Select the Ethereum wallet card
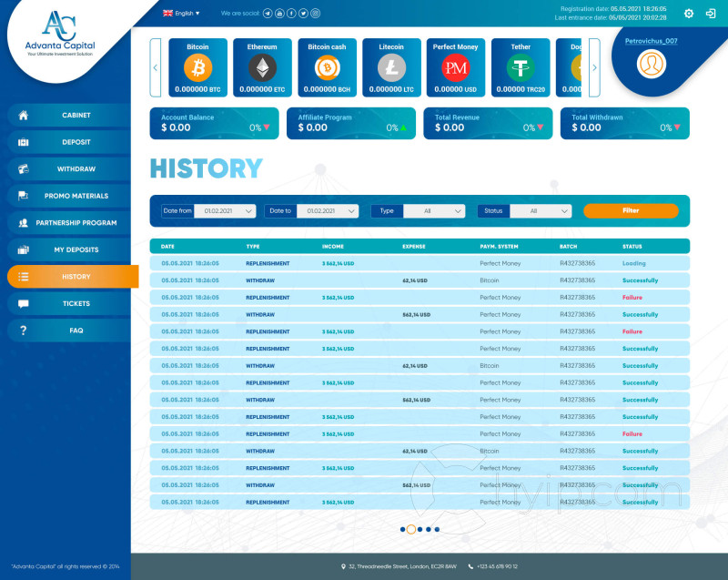The image size is (728, 580). point(262,67)
